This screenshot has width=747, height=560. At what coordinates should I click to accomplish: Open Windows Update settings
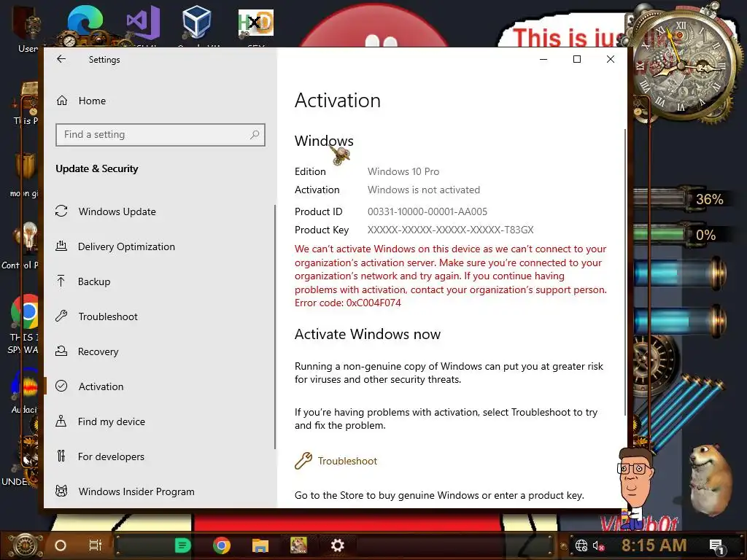coord(117,211)
